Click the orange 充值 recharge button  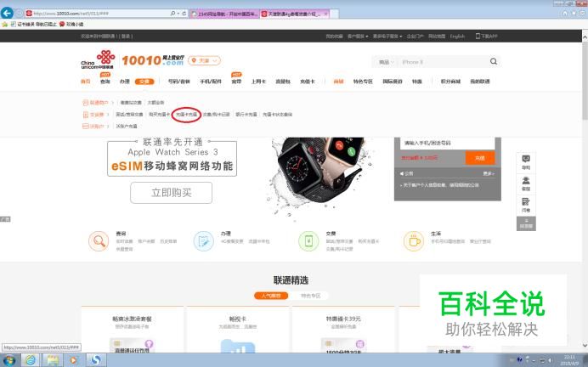point(480,158)
